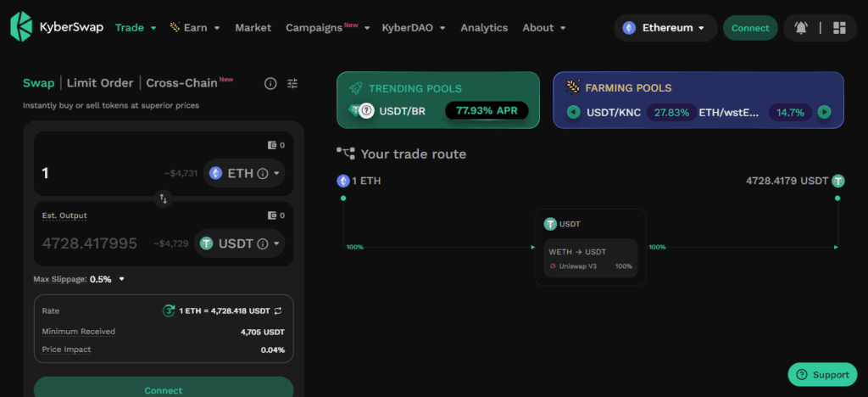Screen dimensions: 868x397
Task: Open the notifications bell icon
Action: [800, 28]
